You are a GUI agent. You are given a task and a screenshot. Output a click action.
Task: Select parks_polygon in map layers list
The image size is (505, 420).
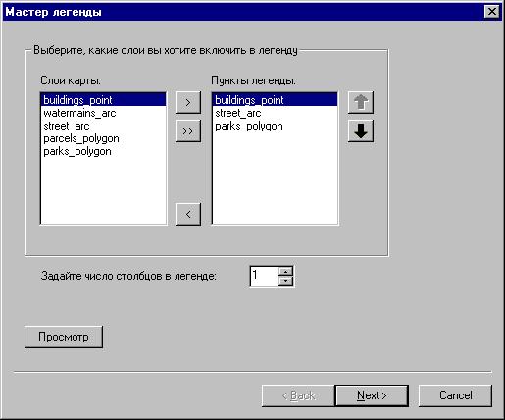click(103, 151)
